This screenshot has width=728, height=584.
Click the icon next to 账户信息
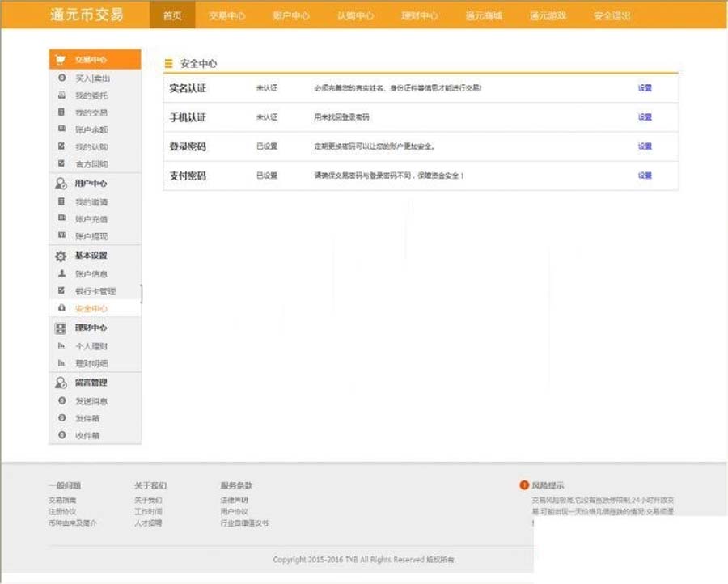(61, 274)
